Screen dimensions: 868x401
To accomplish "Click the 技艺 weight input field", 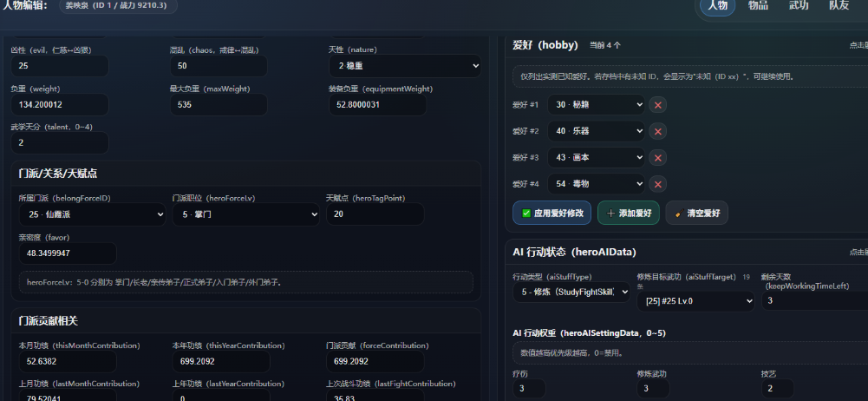I will [x=777, y=389].
